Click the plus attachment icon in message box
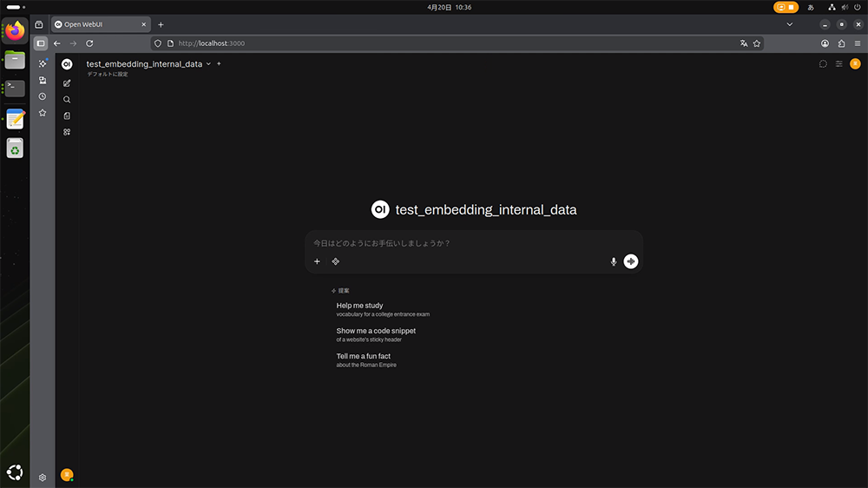 pos(317,261)
